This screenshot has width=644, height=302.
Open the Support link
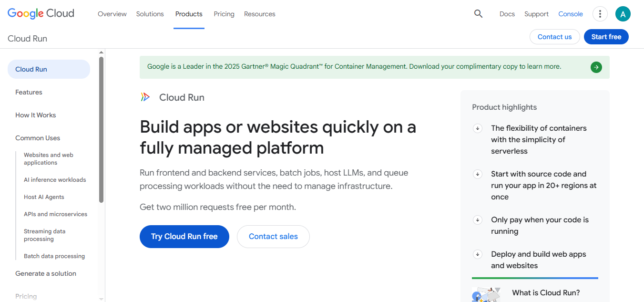click(536, 14)
